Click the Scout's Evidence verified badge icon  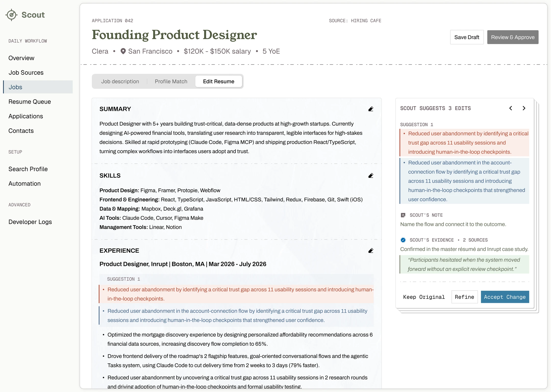[x=403, y=240]
